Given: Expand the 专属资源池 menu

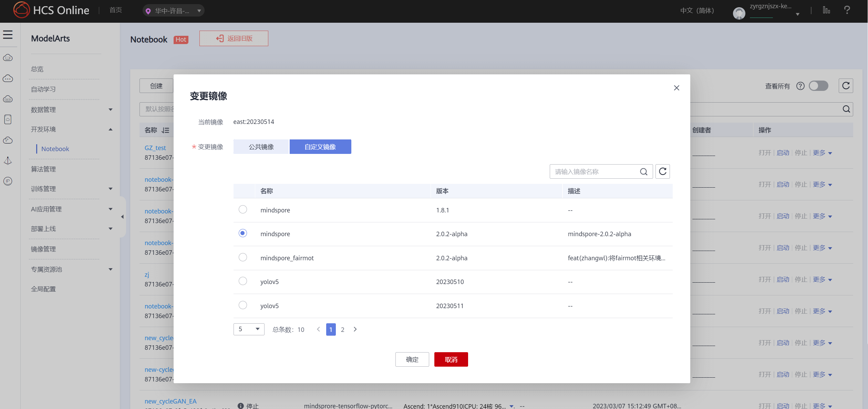Looking at the screenshot, I should [x=111, y=269].
